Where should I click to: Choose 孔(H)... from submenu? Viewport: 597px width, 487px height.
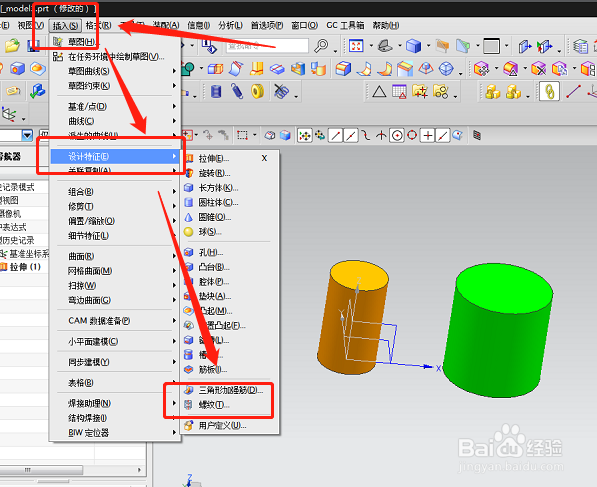(231, 252)
